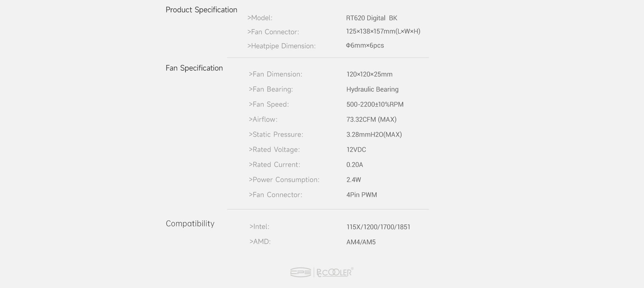Select the Φ6mm×6pcs heatpipe value
This screenshot has height=288, width=644.
365,46
